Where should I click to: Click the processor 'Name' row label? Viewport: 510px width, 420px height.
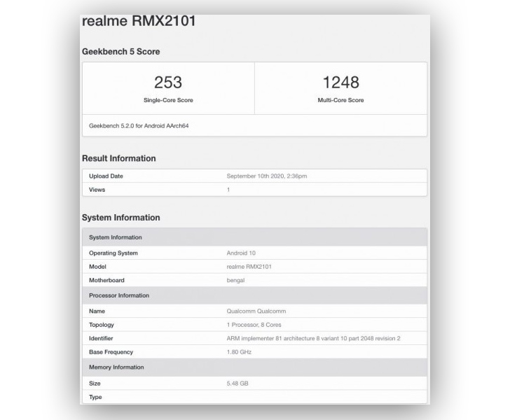(x=97, y=311)
